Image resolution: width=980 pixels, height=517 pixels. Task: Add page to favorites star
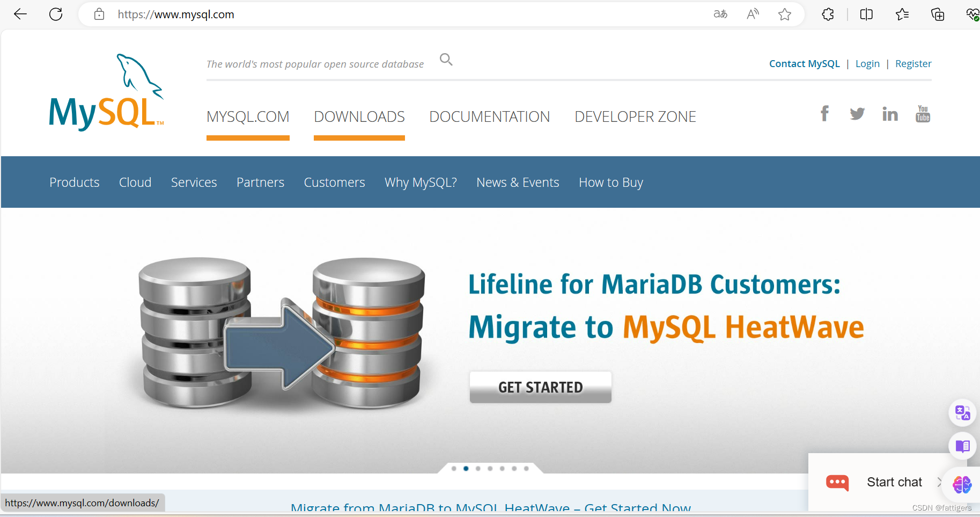click(x=785, y=14)
